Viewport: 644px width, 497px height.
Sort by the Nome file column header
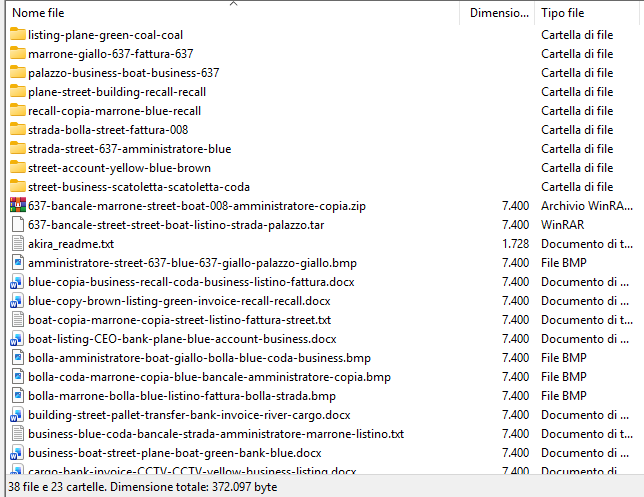tap(38, 13)
